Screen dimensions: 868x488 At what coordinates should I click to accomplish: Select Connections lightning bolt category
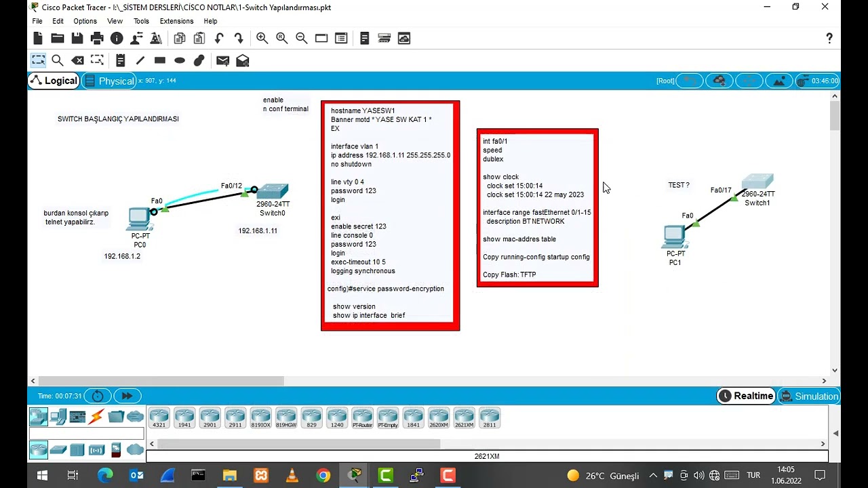click(96, 416)
